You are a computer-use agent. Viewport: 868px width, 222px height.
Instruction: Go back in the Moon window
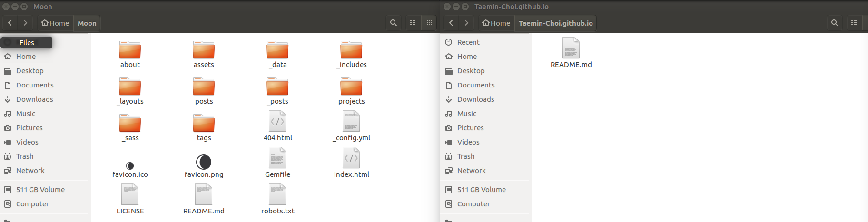click(10, 23)
